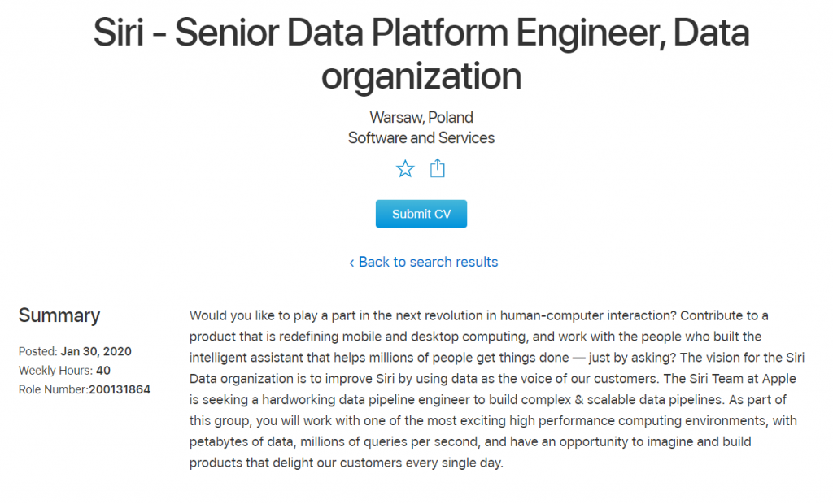
Task: Click the posted date Jan 30, 2020
Action: click(96, 352)
